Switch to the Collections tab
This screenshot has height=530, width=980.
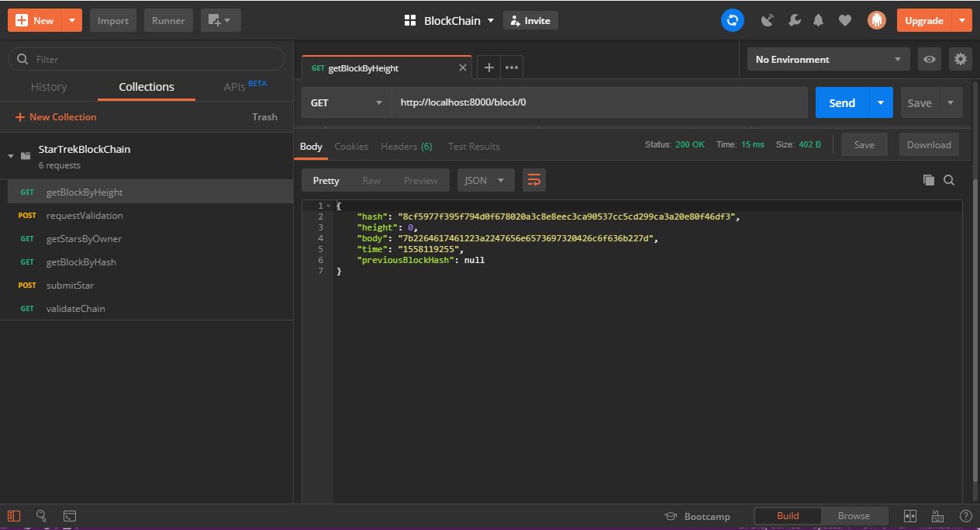pyautogui.click(x=147, y=87)
